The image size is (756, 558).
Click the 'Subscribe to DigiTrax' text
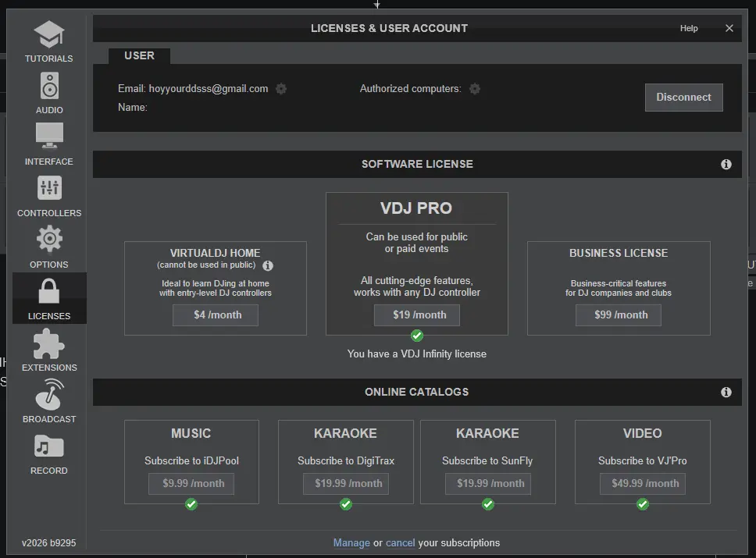346,461
